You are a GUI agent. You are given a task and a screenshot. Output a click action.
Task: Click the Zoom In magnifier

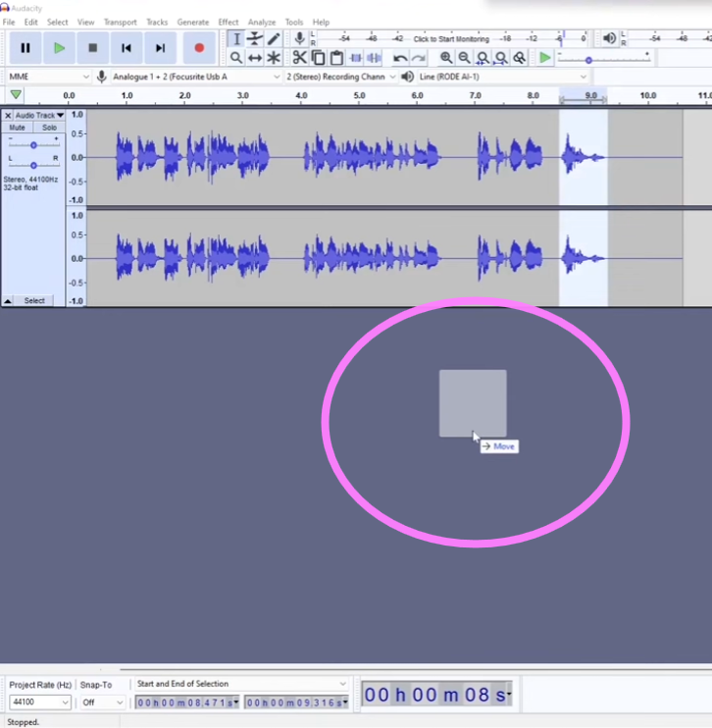click(x=446, y=58)
